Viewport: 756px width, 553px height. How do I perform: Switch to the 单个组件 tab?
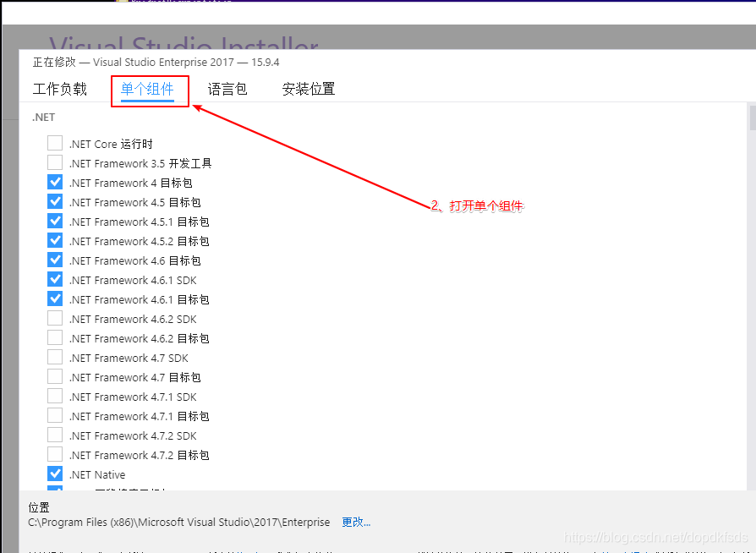(147, 89)
